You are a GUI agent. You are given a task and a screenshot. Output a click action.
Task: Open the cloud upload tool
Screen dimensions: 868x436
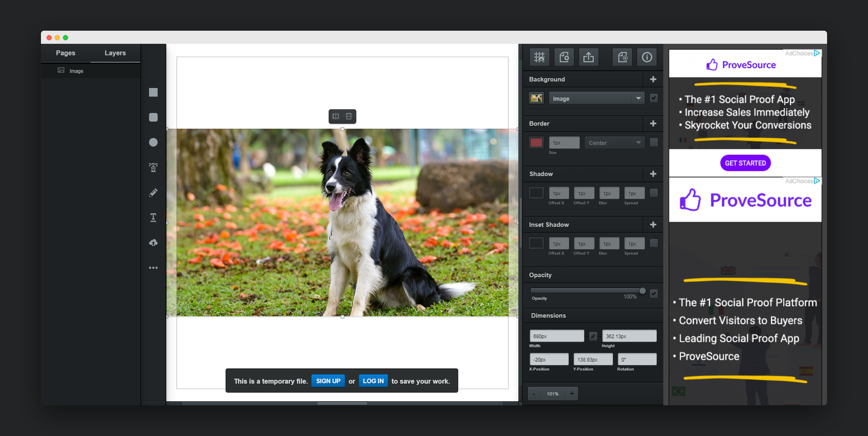[x=154, y=243]
